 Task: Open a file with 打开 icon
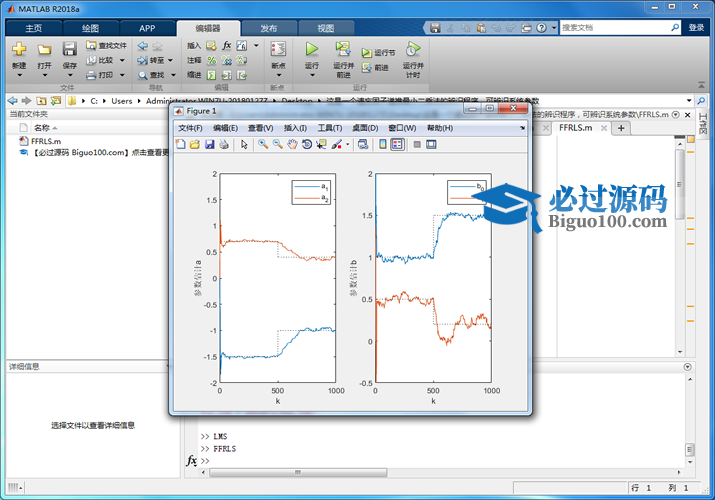tap(44, 49)
